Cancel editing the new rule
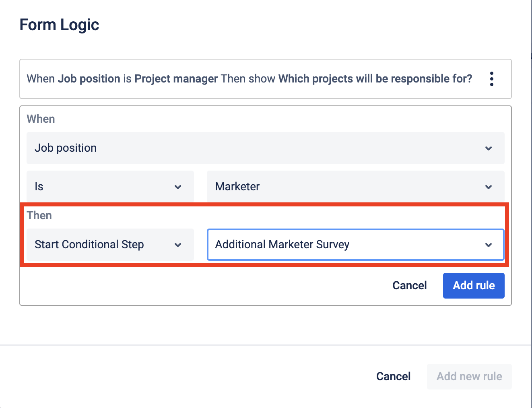Screen dimensions: 532x408 (409, 286)
